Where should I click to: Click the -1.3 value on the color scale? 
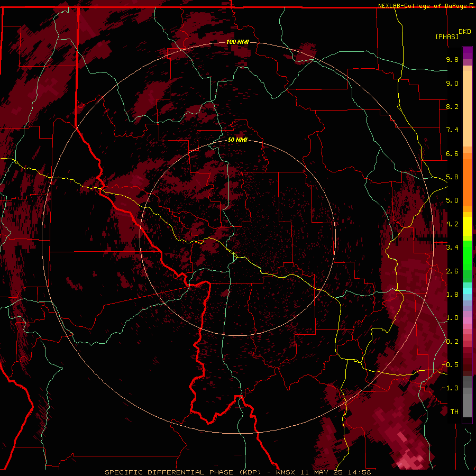click(451, 388)
